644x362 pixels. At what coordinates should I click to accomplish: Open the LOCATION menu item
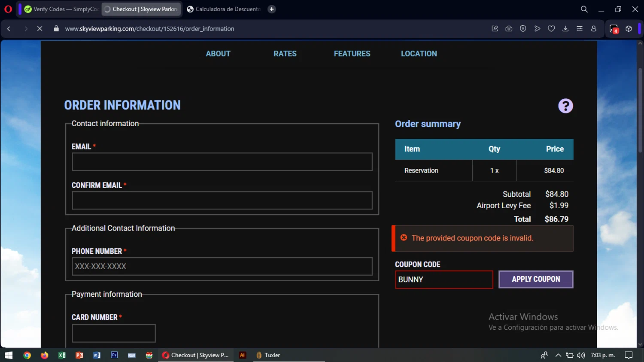click(419, 54)
